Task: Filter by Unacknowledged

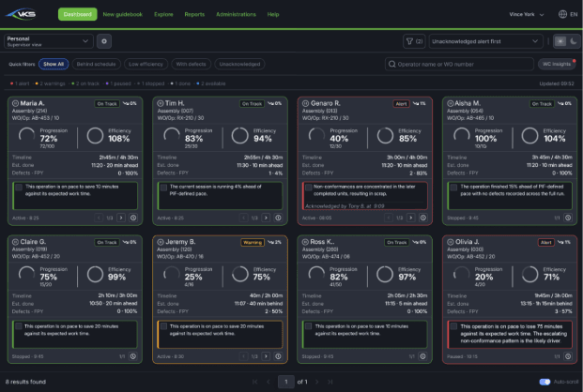Action: pos(239,64)
